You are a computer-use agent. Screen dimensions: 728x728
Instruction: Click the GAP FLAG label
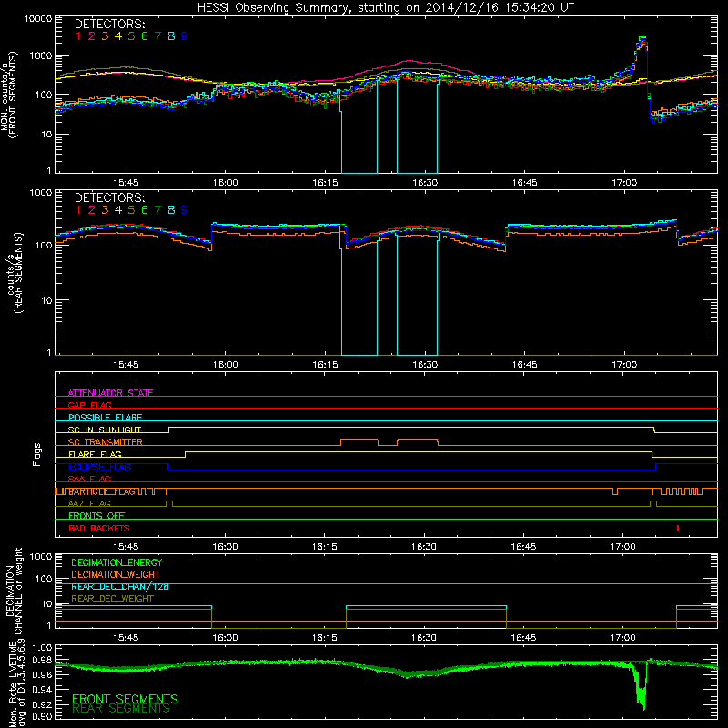tap(89, 405)
